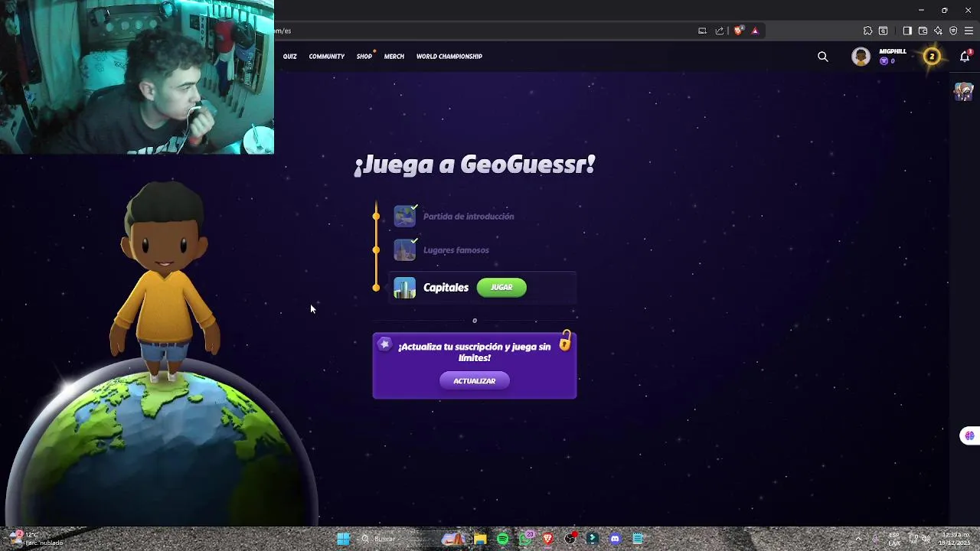This screenshot has width=980, height=551.
Task: Open the notifications bell
Action: (965, 57)
